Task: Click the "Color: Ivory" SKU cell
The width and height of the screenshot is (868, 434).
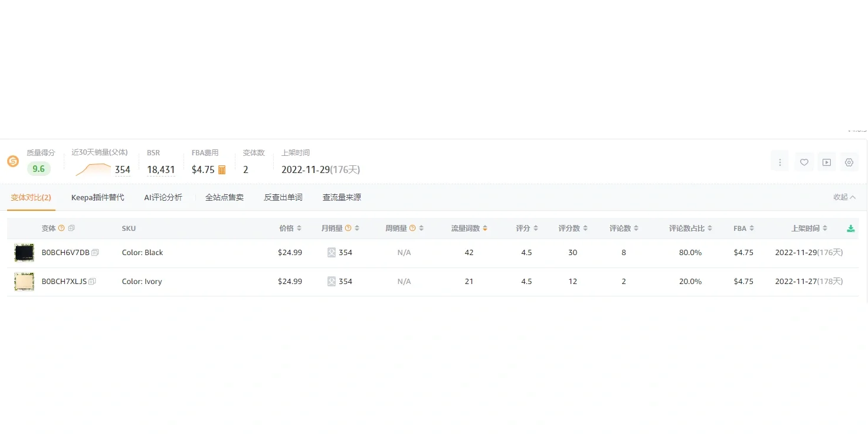Action: point(142,282)
